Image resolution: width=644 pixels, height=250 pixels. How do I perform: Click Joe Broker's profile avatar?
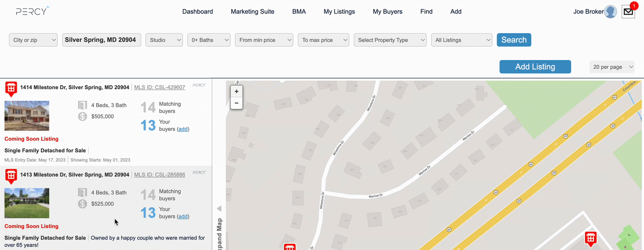[610, 12]
